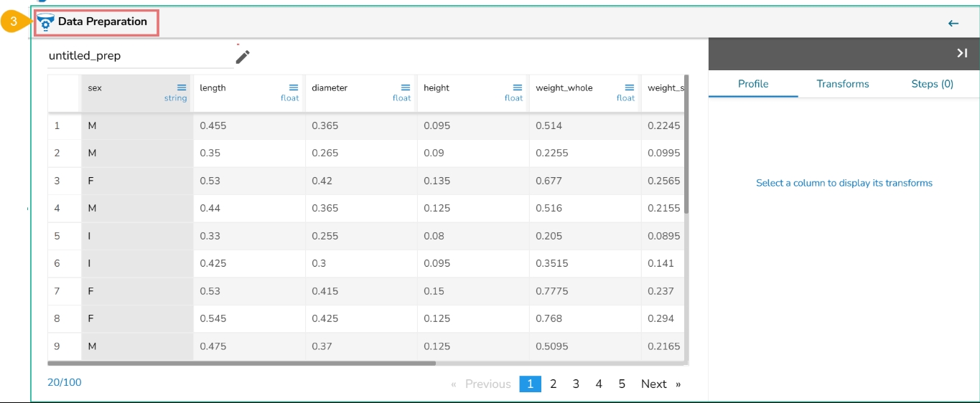The image size is (980, 403).
Task: Click the pencil icon to rename untitled_prep
Action: (243, 57)
